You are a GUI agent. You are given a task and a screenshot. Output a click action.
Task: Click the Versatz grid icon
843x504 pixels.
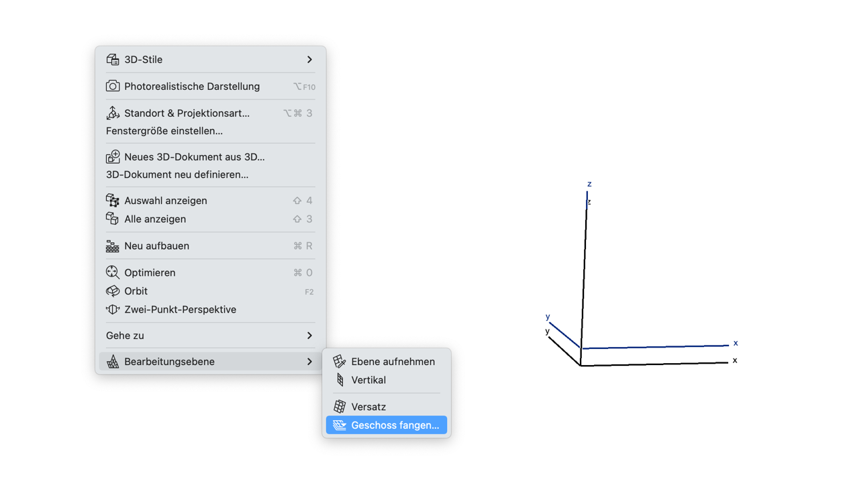340,407
